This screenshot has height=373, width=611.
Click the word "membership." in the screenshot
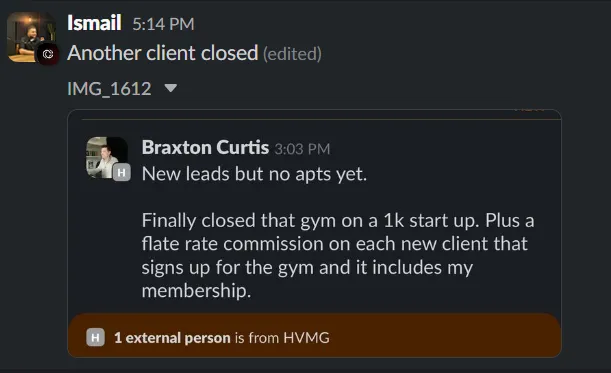point(196,291)
